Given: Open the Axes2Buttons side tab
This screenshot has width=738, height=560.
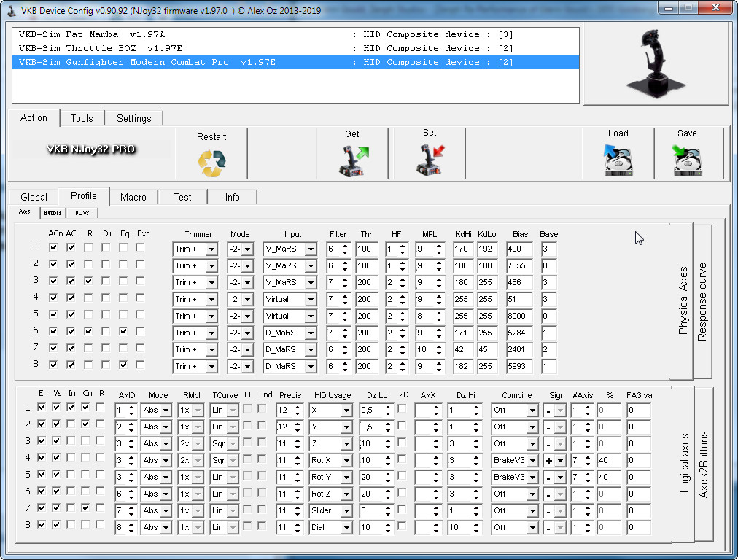Looking at the screenshot, I should click(x=704, y=464).
